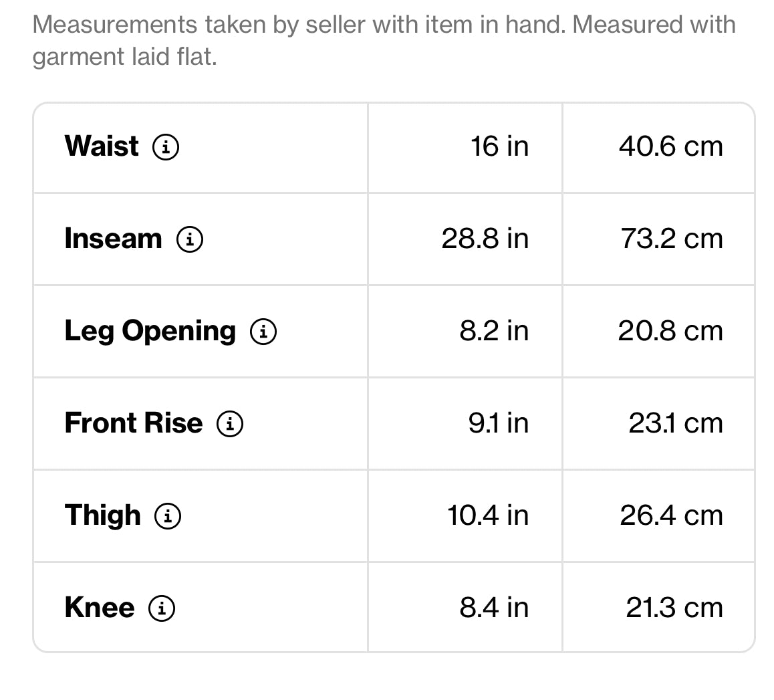This screenshot has height=700, width=774.
Task: Click the 10.4 in thigh value
Action: [x=487, y=515]
